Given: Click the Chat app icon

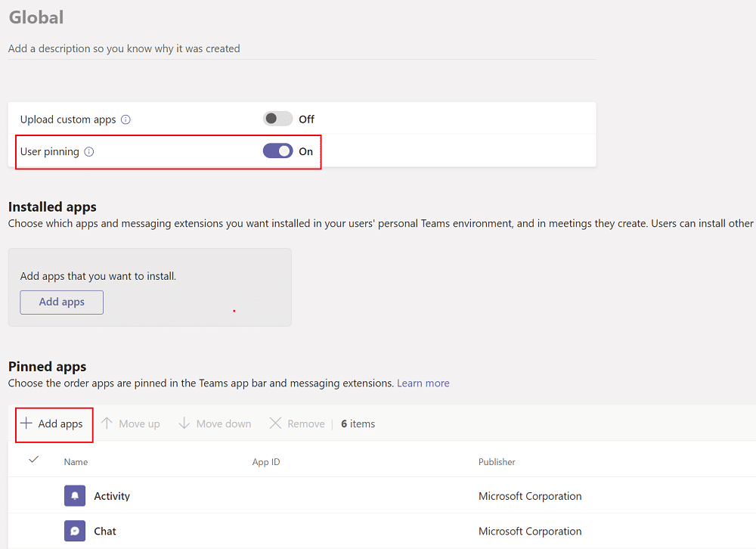Looking at the screenshot, I should click(x=75, y=531).
